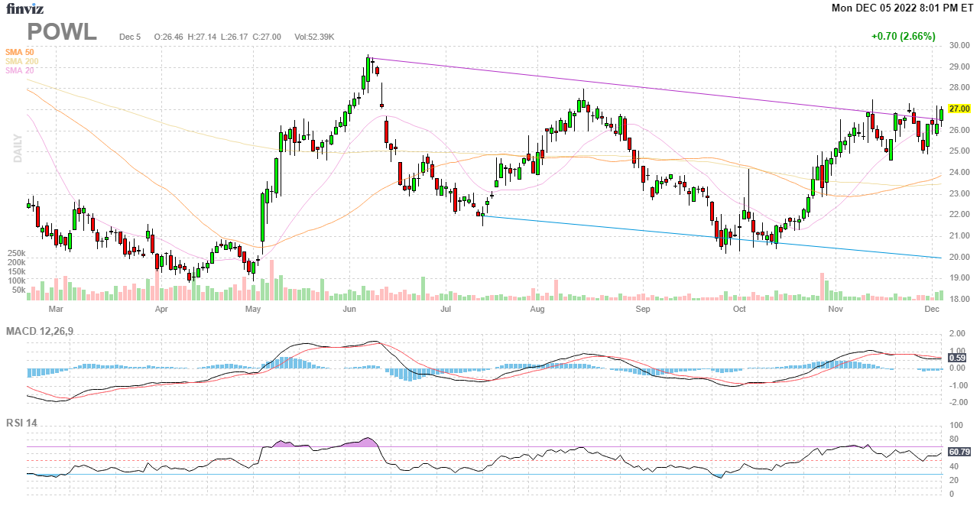Click the Dec label on the time axis
The image size is (980, 506).
[x=931, y=310]
